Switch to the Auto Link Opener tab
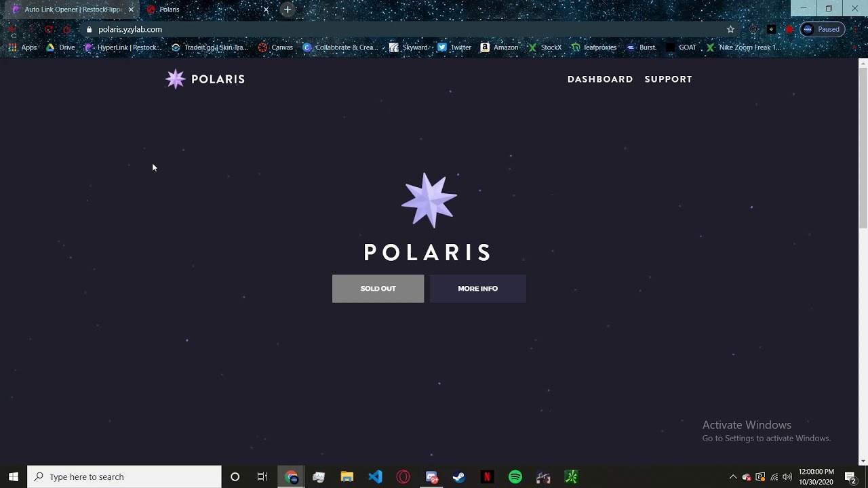This screenshot has width=868, height=488. [73, 9]
